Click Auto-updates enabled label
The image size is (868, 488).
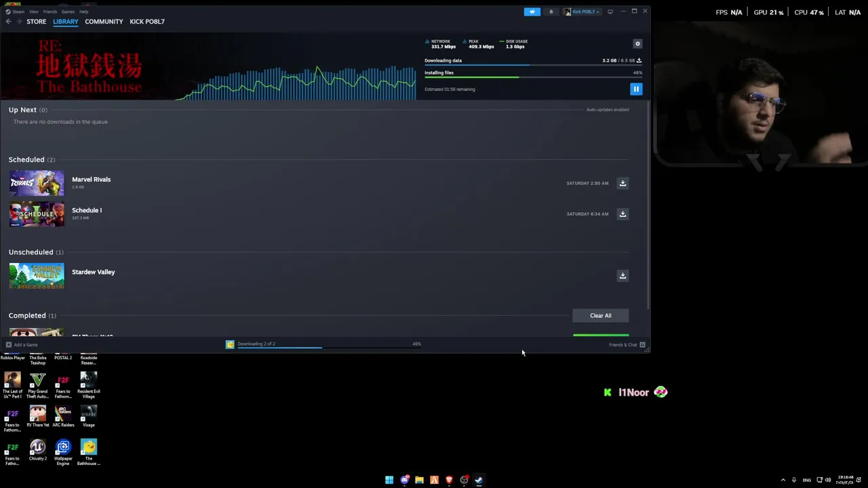coord(608,110)
